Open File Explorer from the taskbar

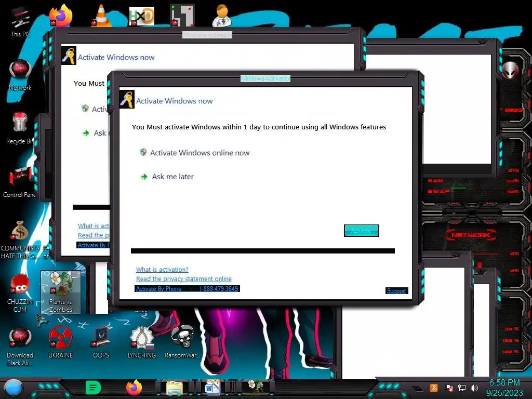[x=175, y=388]
